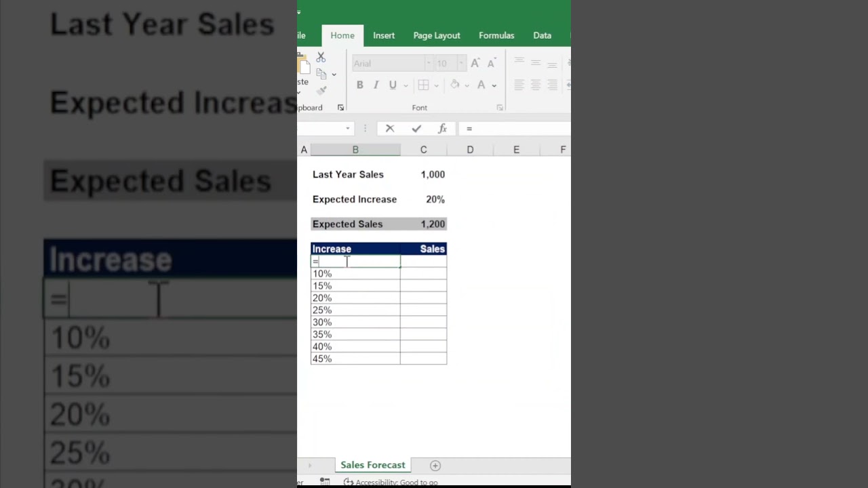This screenshot has height=488, width=868.
Task: Toggle Italic formatting
Action: click(x=376, y=85)
